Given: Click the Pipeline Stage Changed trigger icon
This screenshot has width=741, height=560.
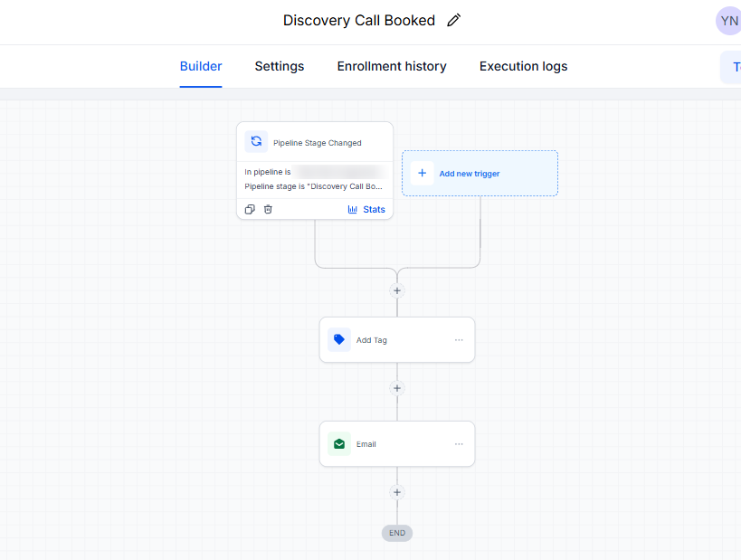Looking at the screenshot, I should tap(256, 141).
